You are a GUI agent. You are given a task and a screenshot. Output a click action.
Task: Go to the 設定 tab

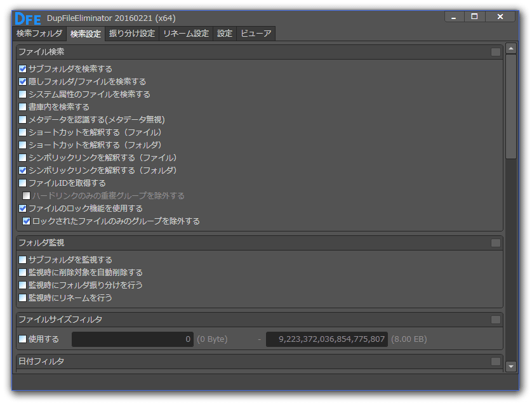pyautogui.click(x=225, y=34)
